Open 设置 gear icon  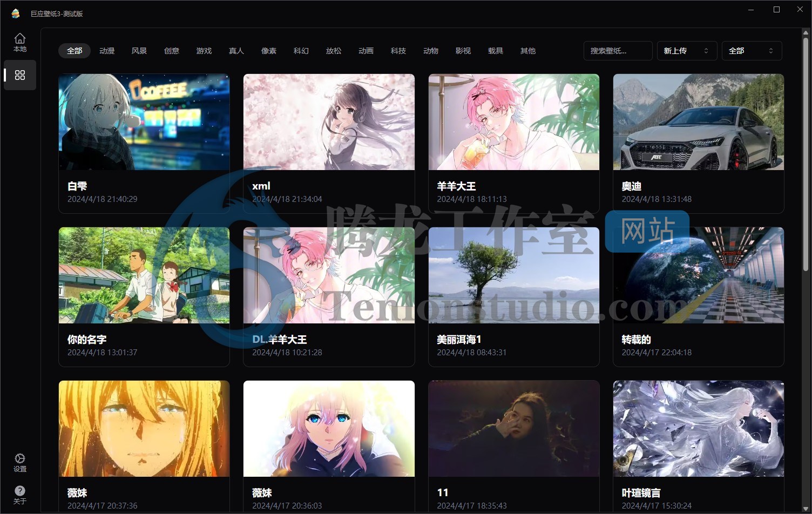20,463
